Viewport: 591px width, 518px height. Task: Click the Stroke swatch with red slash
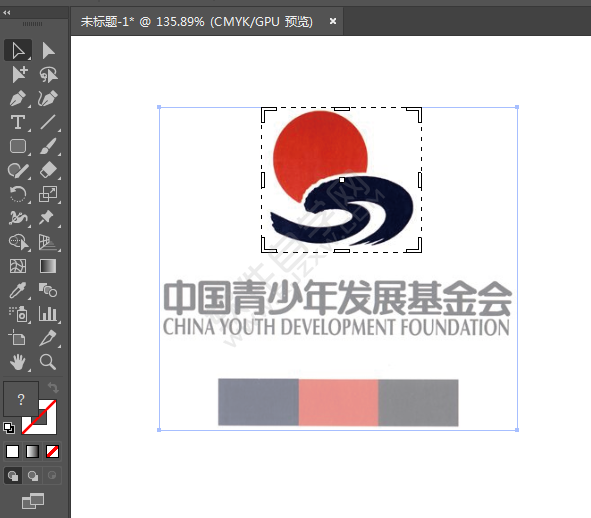click(48, 425)
